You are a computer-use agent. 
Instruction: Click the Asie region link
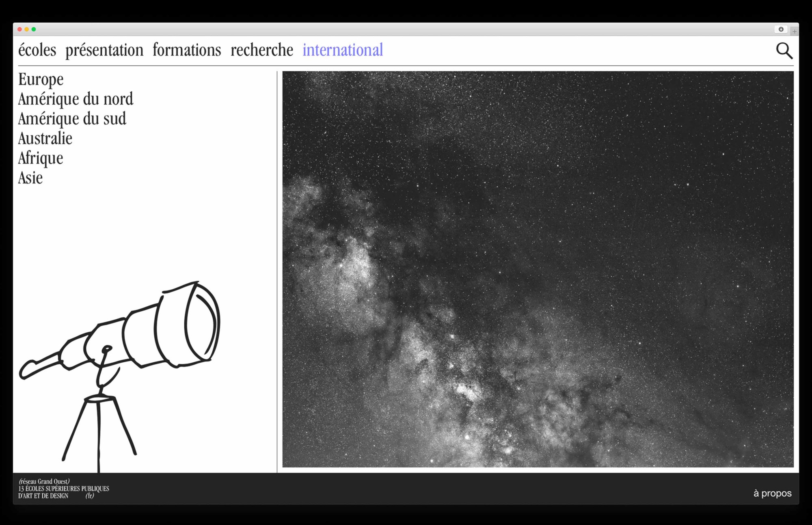pos(30,178)
